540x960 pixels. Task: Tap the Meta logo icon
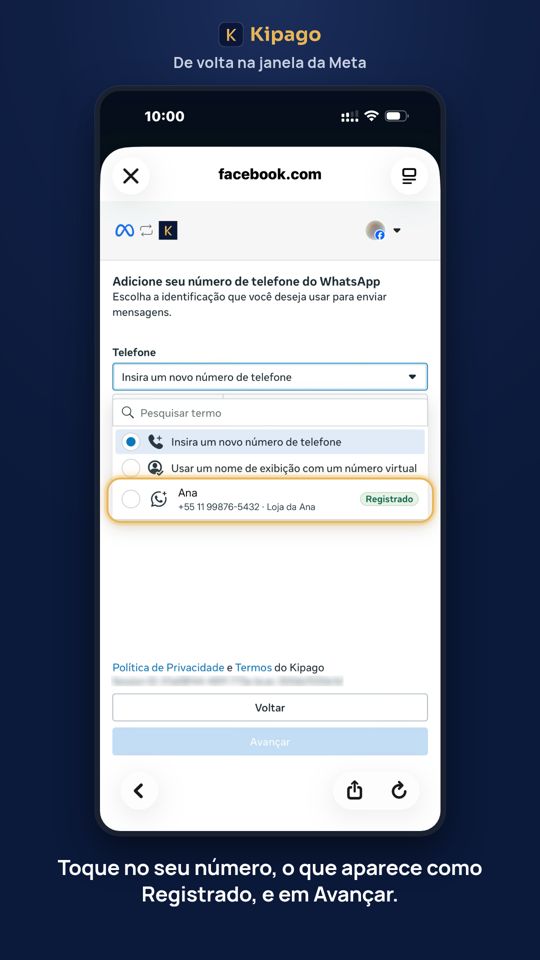124,231
